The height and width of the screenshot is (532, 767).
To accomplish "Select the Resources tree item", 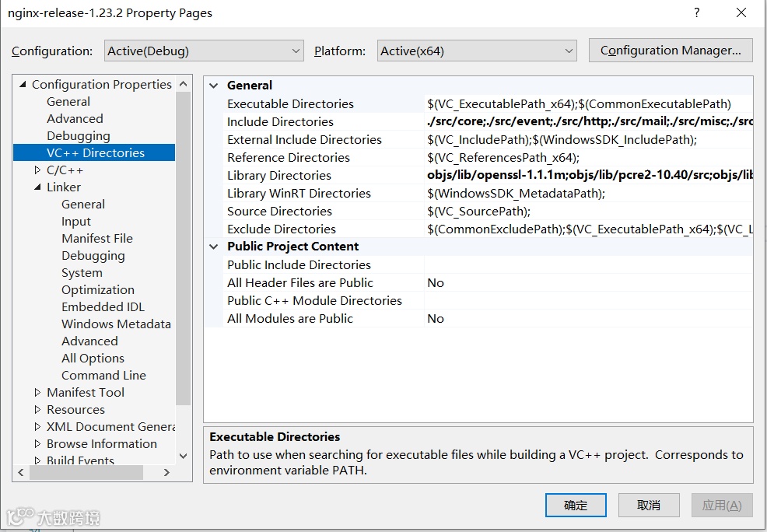I will (x=75, y=409).
